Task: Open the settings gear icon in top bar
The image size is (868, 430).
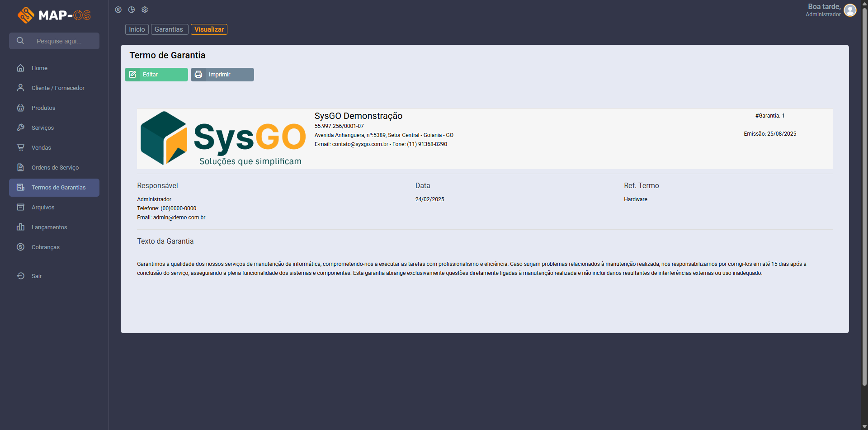Action: tap(145, 9)
